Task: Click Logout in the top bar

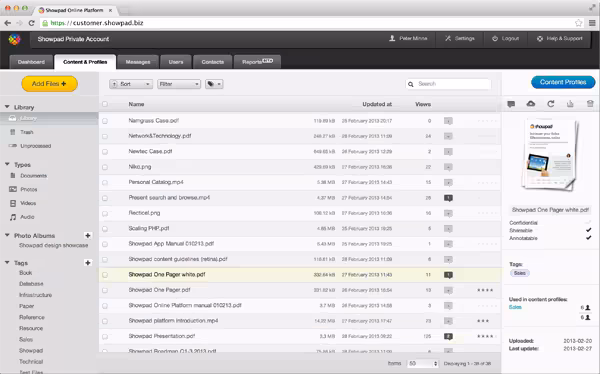Action: point(505,39)
